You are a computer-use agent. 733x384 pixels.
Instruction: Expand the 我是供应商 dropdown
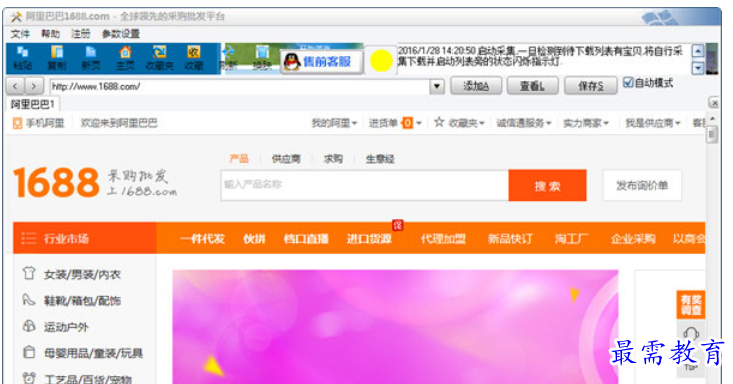pyautogui.click(x=677, y=123)
